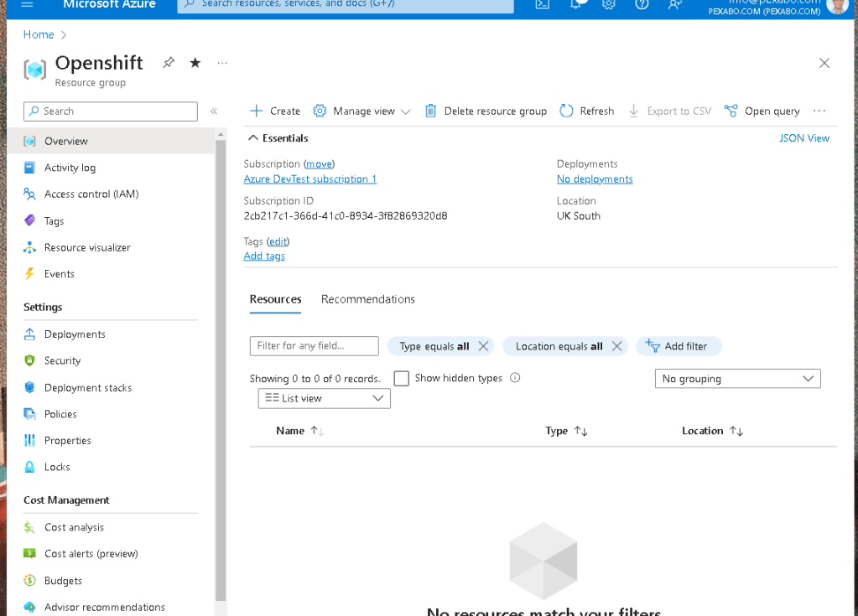Refresh the resource group view

(x=587, y=111)
